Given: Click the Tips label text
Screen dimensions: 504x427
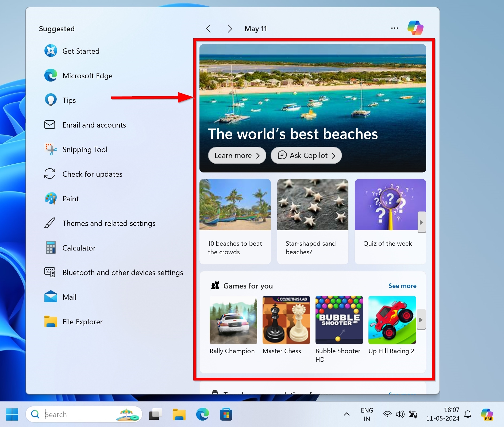Looking at the screenshot, I should tap(69, 100).
